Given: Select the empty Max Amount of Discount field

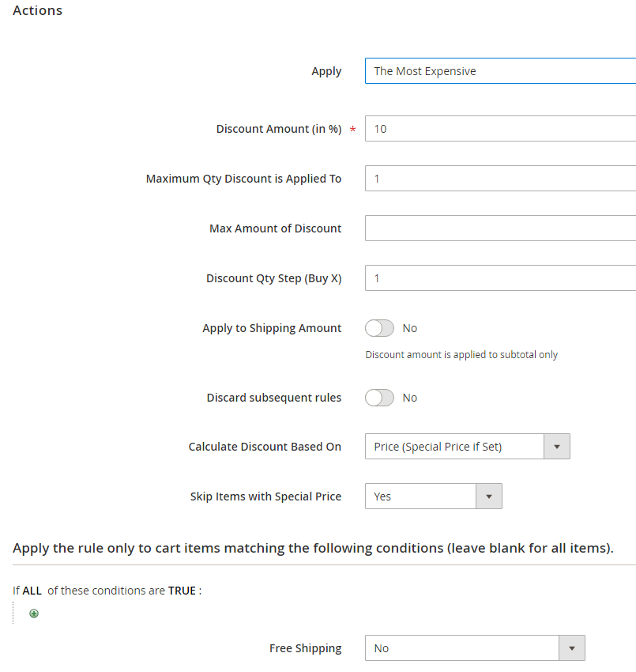Looking at the screenshot, I should [501, 228].
